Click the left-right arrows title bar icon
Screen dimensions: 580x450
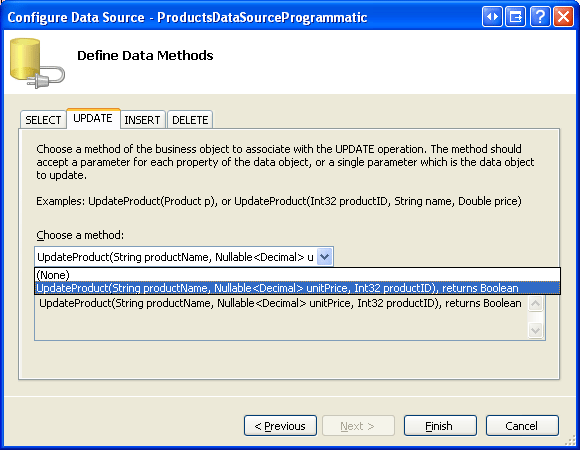pyautogui.click(x=492, y=17)
